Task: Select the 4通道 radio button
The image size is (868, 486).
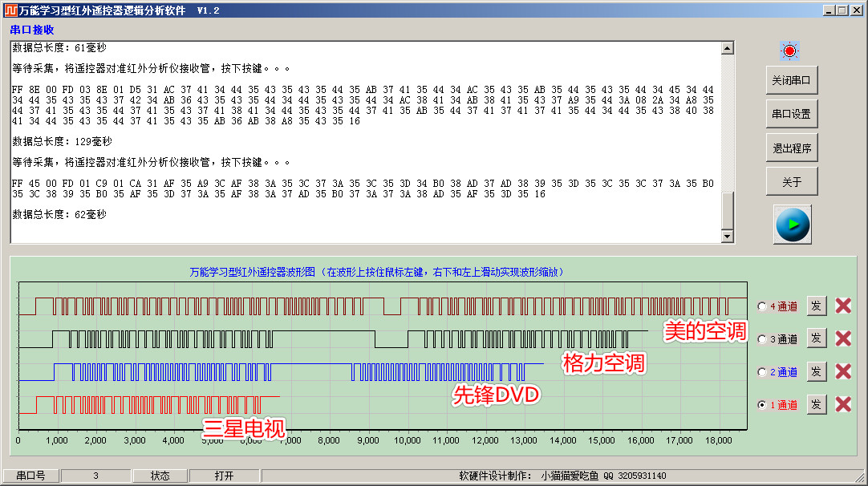Action: pyautogui.click(x=762, y=306)
